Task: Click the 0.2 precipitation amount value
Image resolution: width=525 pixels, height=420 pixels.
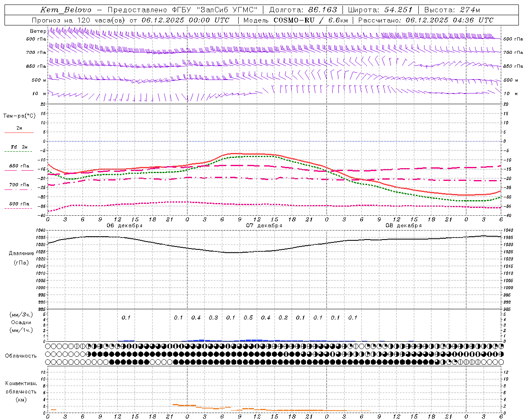Action: [x=283, y=318]
